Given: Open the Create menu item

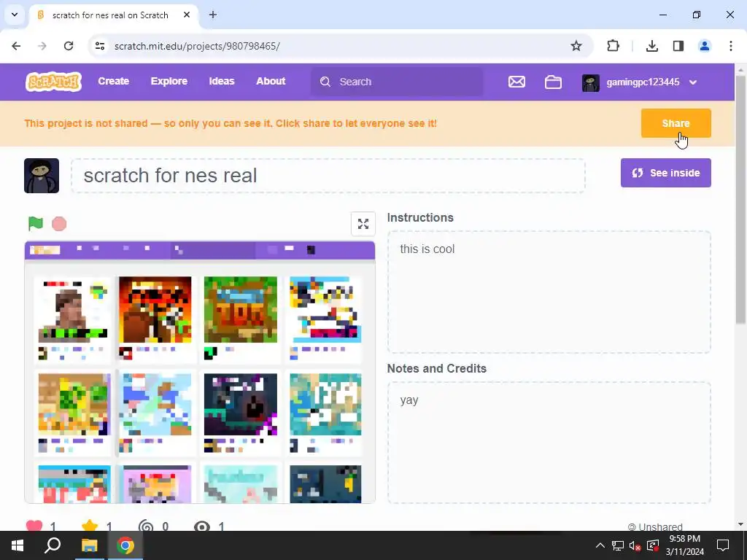Looking at the screenshot, I should pos(113,82).
